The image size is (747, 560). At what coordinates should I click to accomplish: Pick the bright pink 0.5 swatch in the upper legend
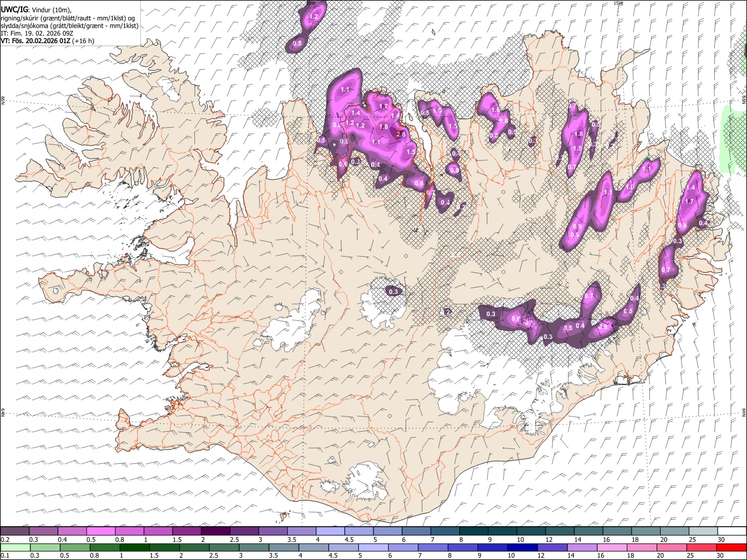click(x=101, y=531)
